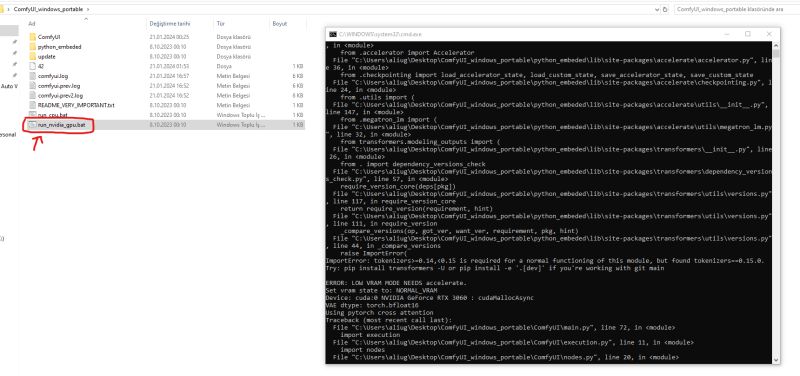This screenshot has width=800, height=376.
Task: Select the comfyui.prev.log file name
Action: tap(59, 86)
